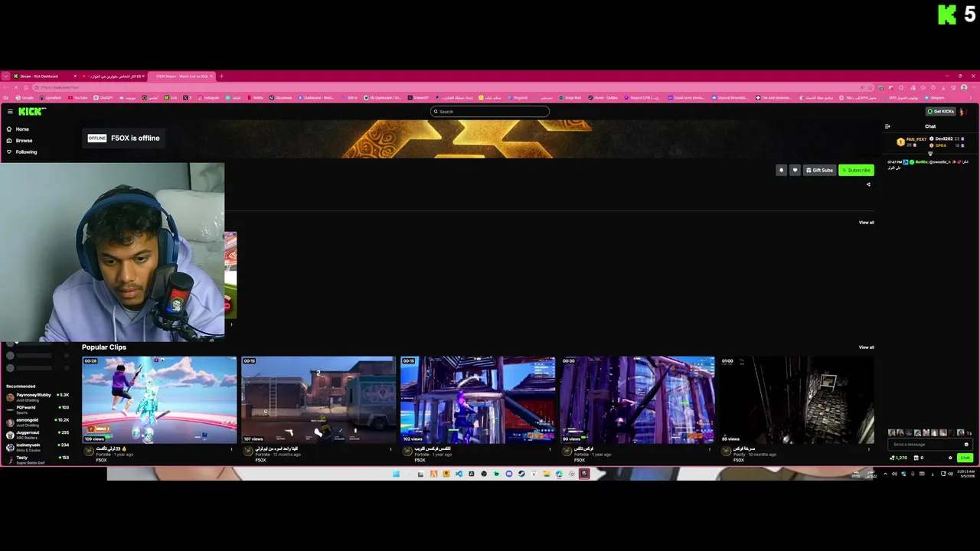Open browser tab list dropdown arrow
980x551 pixels.
pos(5,77)
